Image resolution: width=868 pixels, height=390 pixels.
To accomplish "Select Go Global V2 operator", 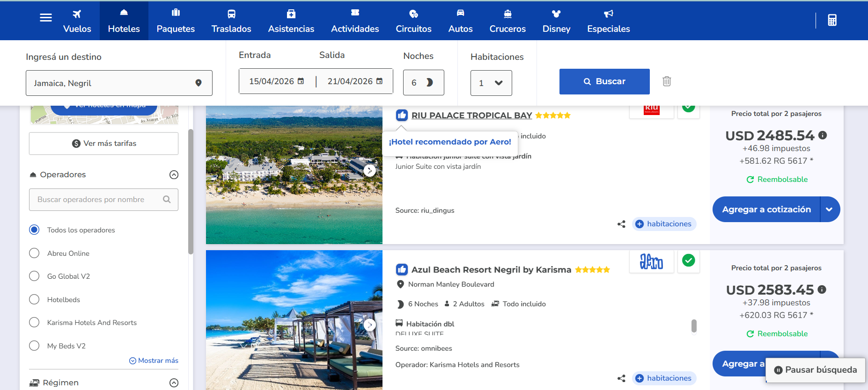I will [x=34, y=276].
